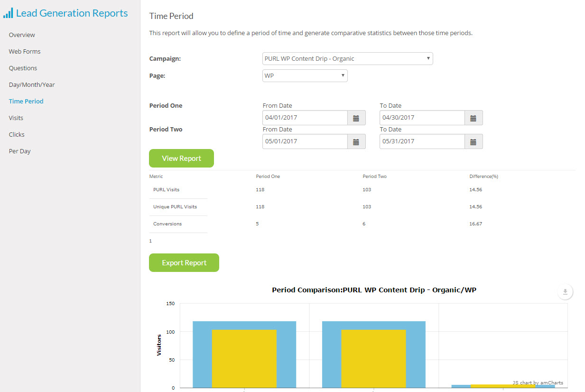Click Period Two From Date field 05/01/2017
The image size is (585, 392).
point(305,141)
